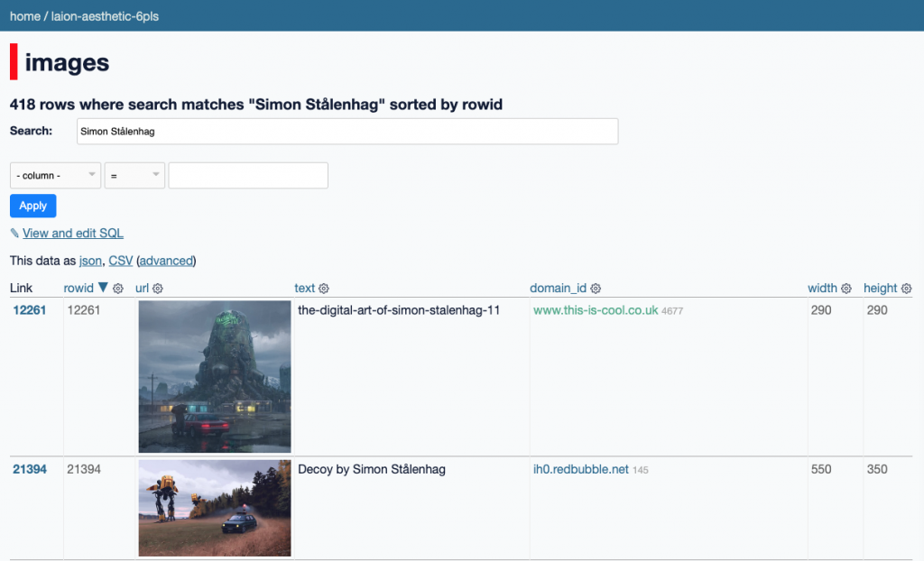Click the images page heading
This screenshot has width=924, height=561.
point(67,62)
